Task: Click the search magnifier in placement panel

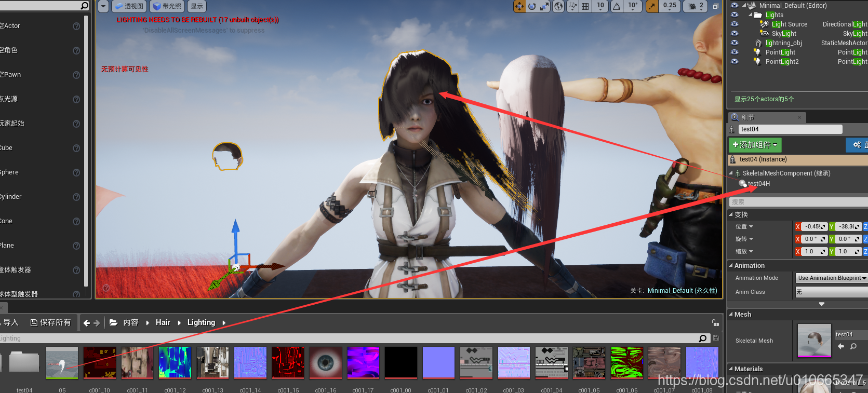Action: tap(85, 6)
